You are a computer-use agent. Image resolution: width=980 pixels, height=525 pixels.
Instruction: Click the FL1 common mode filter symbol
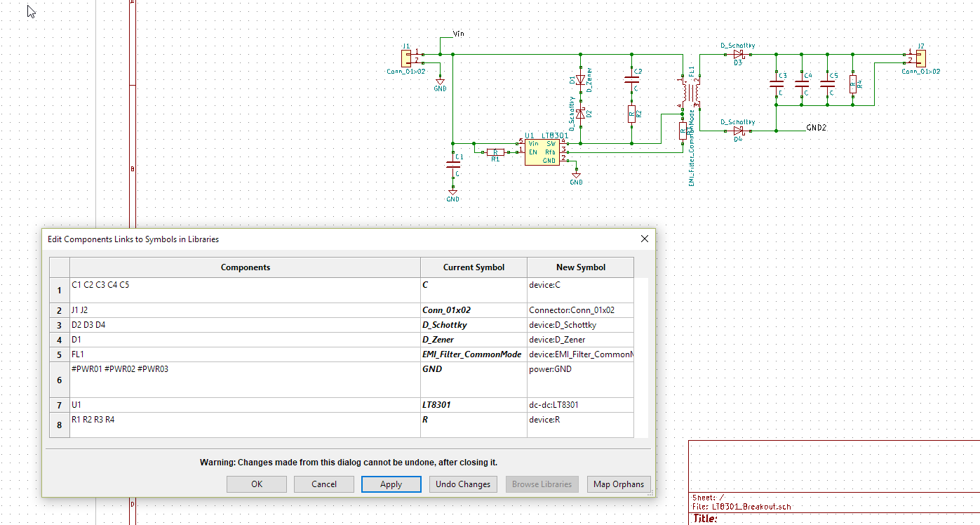pos(690,92)
